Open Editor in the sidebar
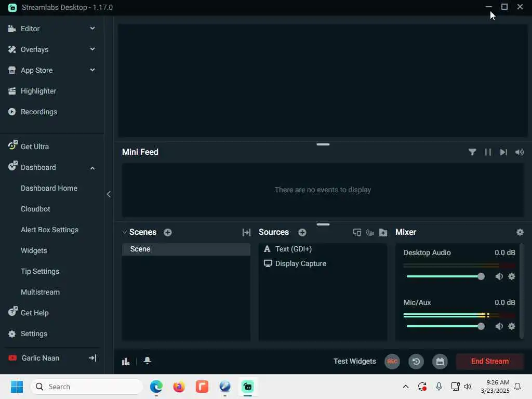 tap(30, 29)
